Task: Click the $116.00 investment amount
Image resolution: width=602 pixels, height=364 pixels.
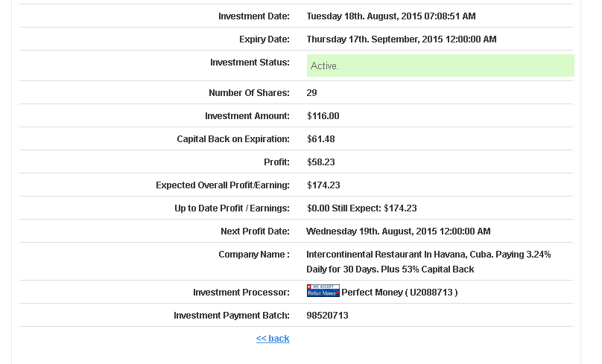Action: click(x=323, y=116)
